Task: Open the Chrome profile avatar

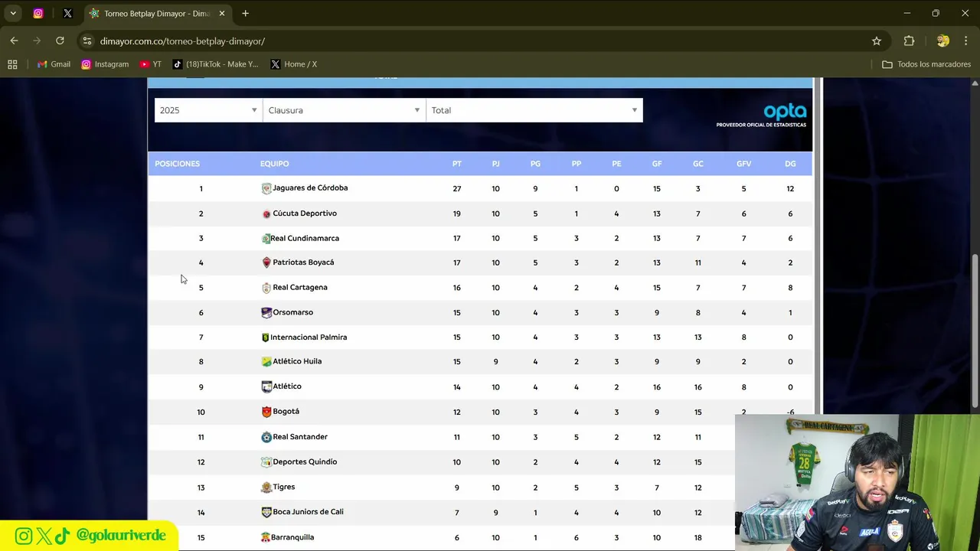Action: click(x=942, y=41)
